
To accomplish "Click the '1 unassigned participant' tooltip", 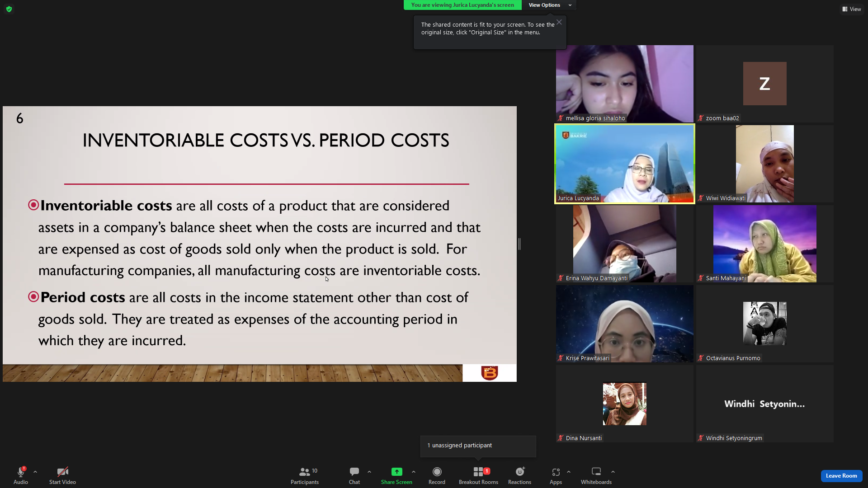I will point(478,446).
